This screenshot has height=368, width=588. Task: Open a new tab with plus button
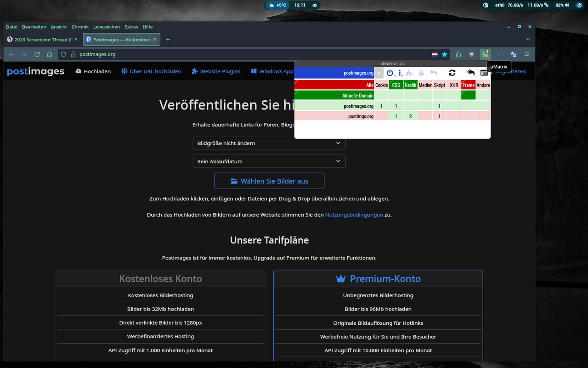coord(168,40)
